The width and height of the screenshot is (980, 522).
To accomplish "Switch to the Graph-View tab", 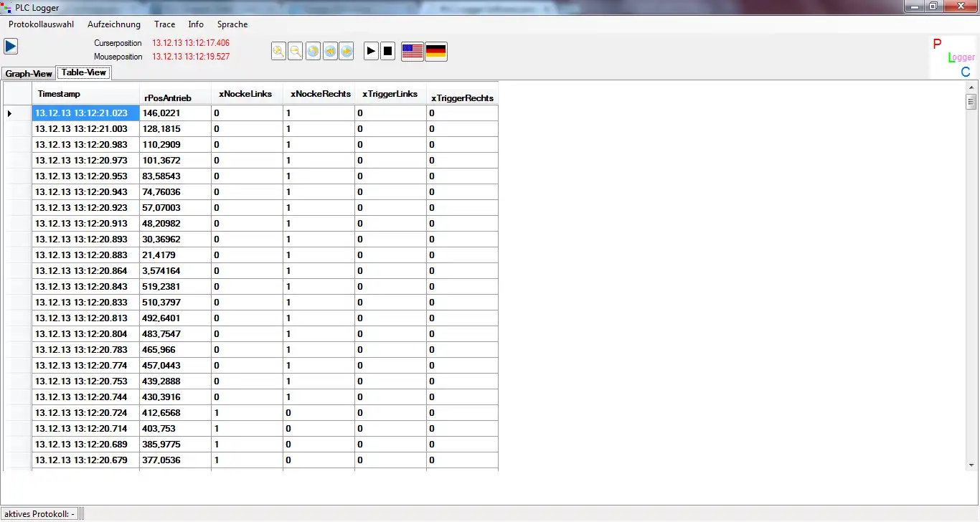I will point(29,74).
